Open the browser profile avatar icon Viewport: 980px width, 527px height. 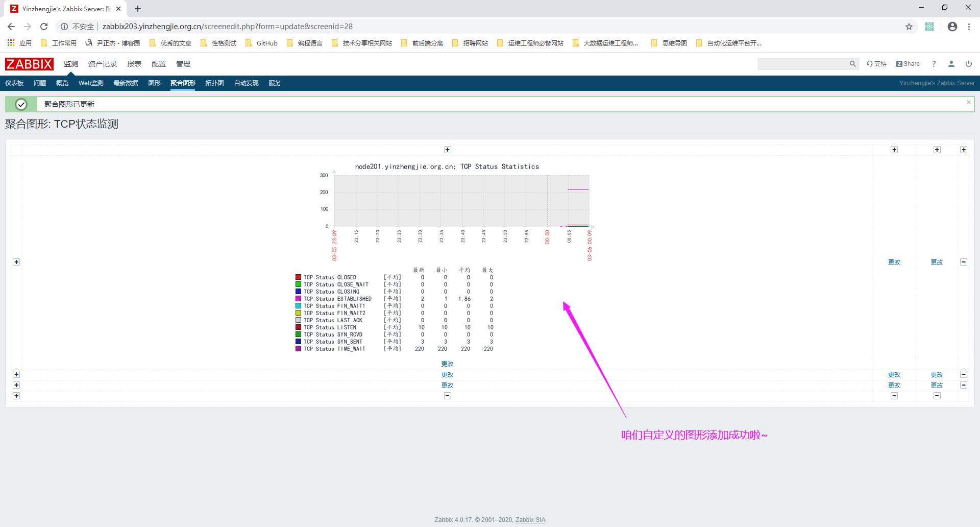[952, 27]
